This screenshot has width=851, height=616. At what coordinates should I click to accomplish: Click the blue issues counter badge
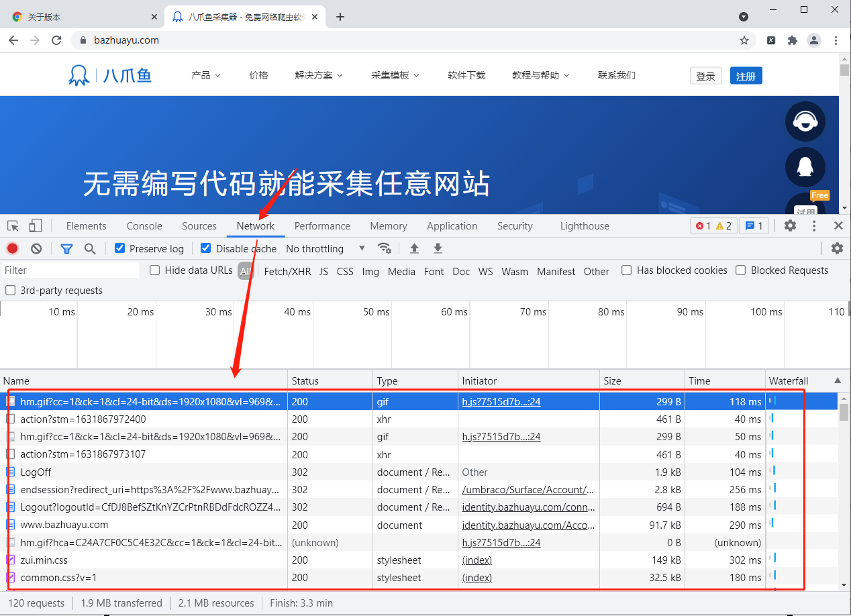coord(754,225)
